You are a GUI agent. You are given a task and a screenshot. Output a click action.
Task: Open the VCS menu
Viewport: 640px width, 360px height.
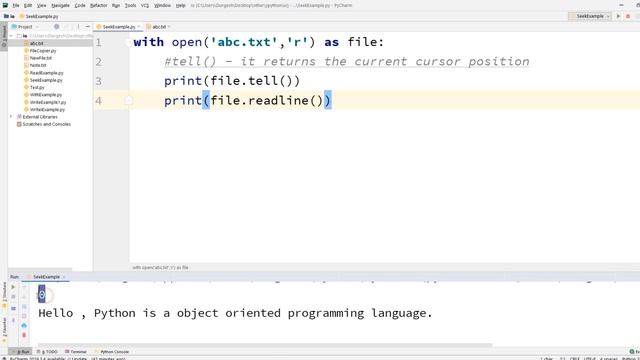pyautogui.click(x=145, y=5)
